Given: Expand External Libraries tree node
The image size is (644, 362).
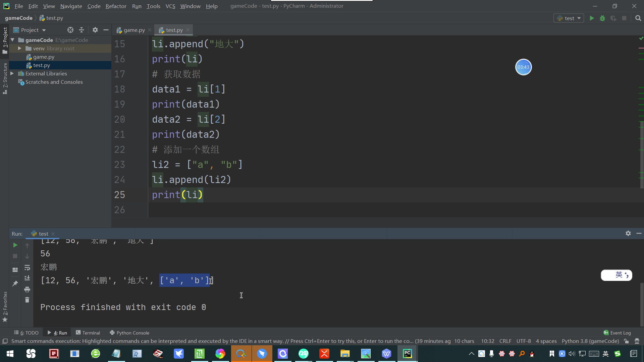Looking at the screenshot, I should [12, 73].
